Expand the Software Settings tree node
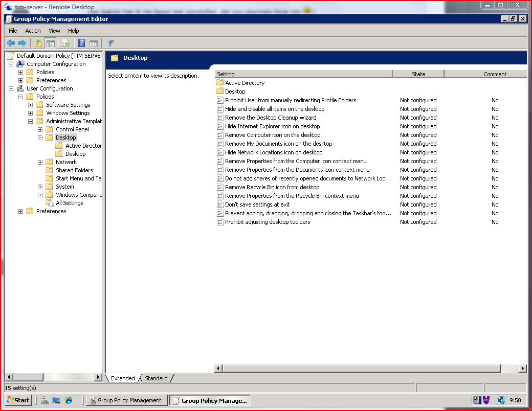532x411 pixels. pos(31,105)
